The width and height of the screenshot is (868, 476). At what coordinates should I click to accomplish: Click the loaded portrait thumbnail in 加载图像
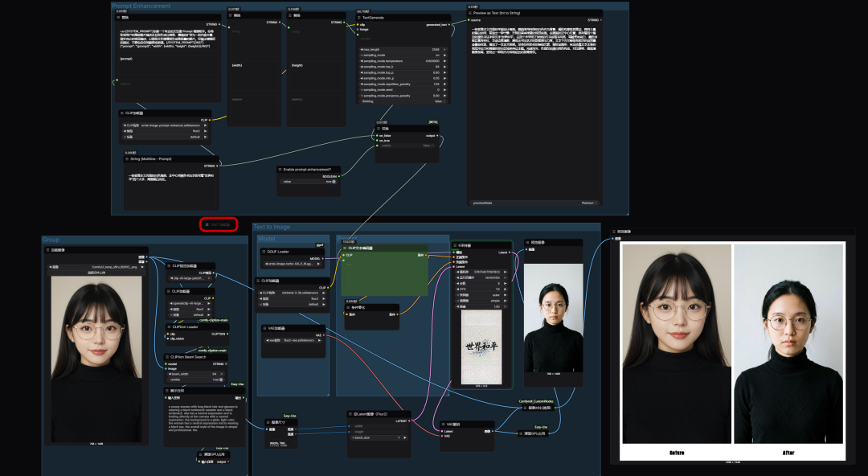(96, 359)
